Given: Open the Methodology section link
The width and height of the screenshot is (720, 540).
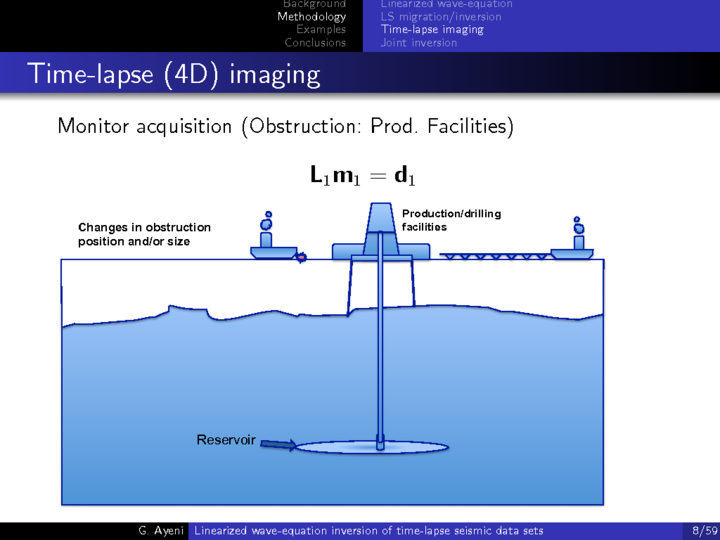Looking at the screenshot, I should tap(312, 17).
